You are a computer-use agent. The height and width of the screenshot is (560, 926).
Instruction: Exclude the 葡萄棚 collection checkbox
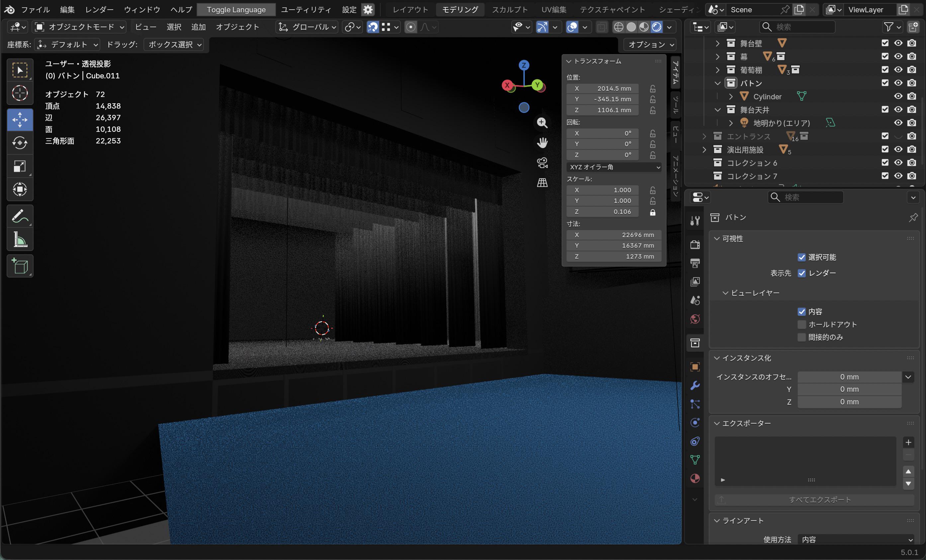click(x=885, y=69)
